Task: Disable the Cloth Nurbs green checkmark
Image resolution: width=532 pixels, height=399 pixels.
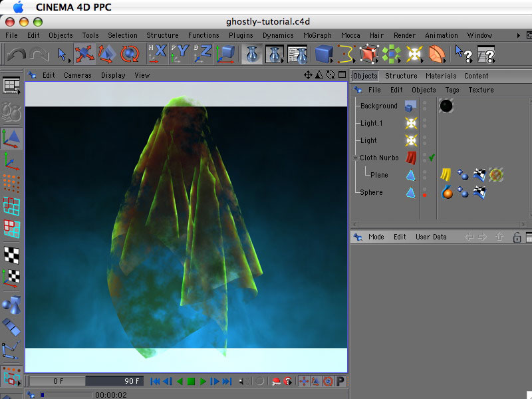Action: pos(432,158)
